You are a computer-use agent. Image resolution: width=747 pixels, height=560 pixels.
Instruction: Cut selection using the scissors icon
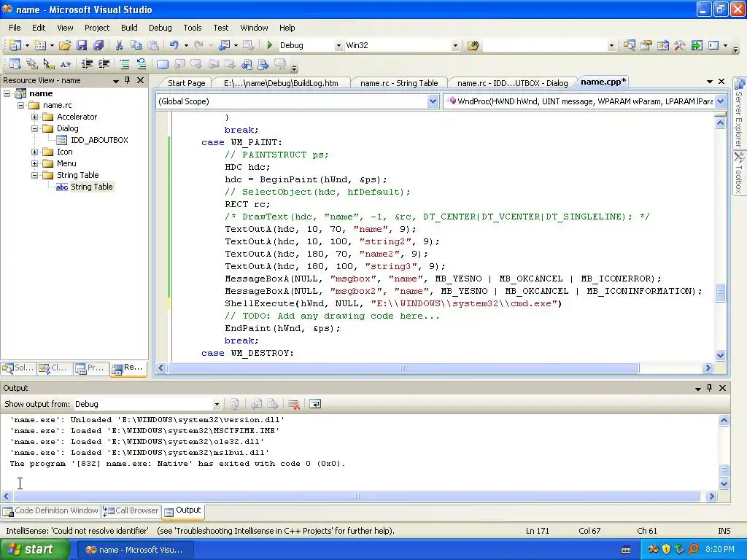[119, 45]
